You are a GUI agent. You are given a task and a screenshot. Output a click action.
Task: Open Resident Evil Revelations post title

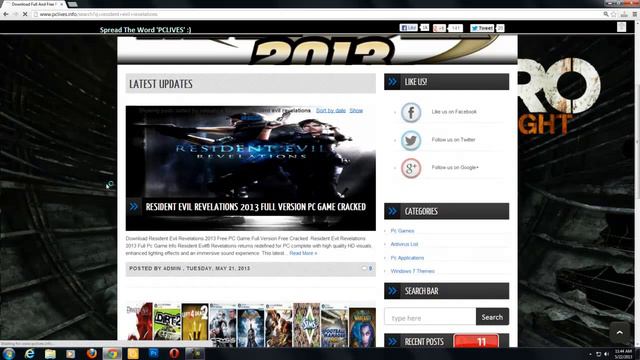pyautogui.click(x=256, y=207)
